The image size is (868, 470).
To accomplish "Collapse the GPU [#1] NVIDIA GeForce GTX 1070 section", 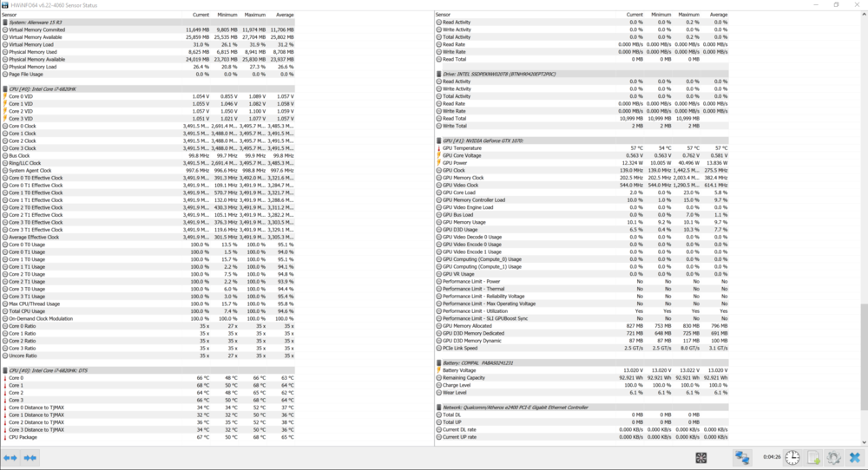I will [438, 140].
